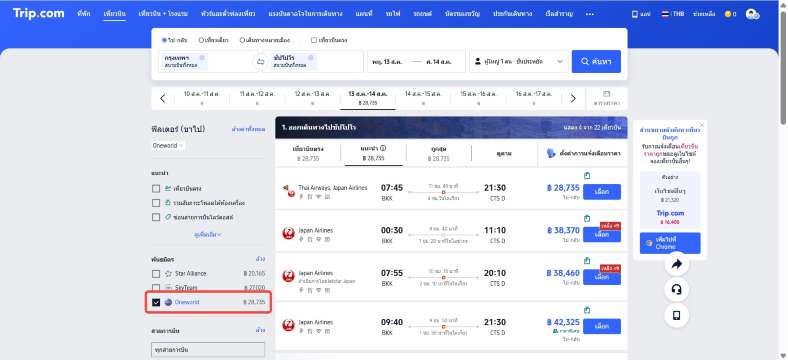Click the blue search button
Image resolution: width=788 pixels, height=360 pixels.
tap(596, 61)
